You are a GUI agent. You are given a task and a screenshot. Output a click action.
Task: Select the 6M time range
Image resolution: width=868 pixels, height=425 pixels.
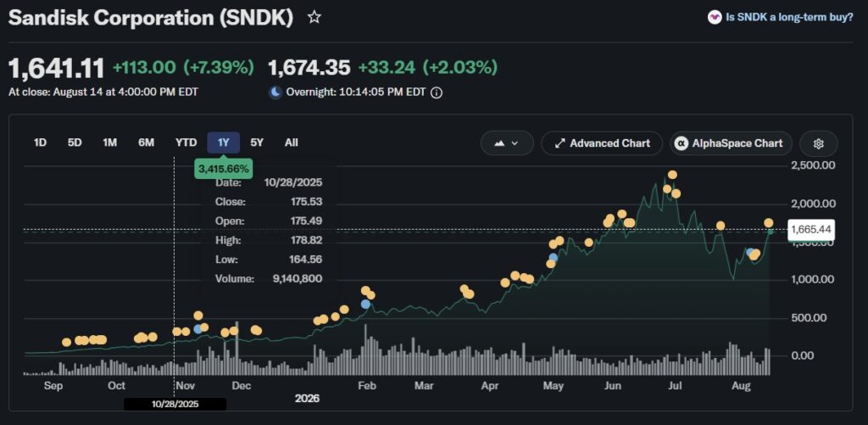coord(146,143)
